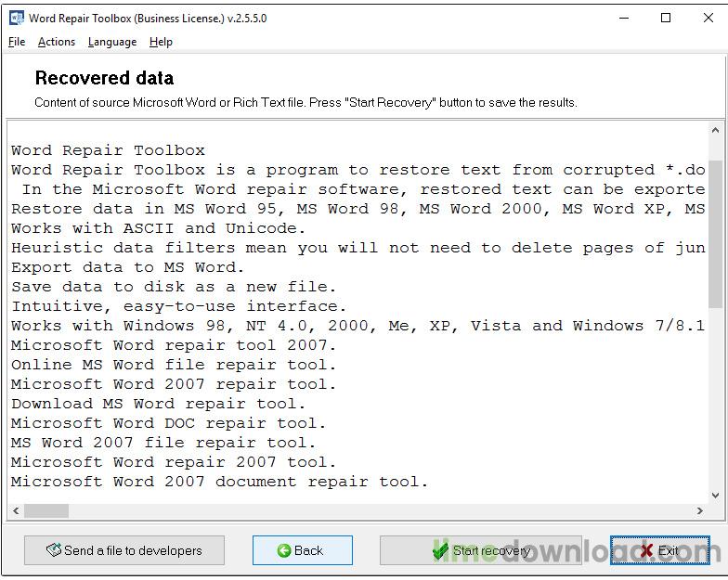Click Send a file to developers button
728x580 pixels.
pos(124,550)
